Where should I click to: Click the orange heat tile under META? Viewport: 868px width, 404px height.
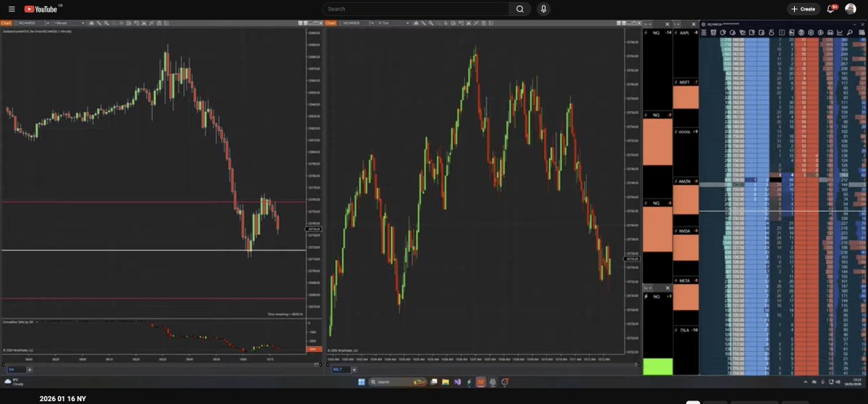pyautogui.click(x=685, y=297)
